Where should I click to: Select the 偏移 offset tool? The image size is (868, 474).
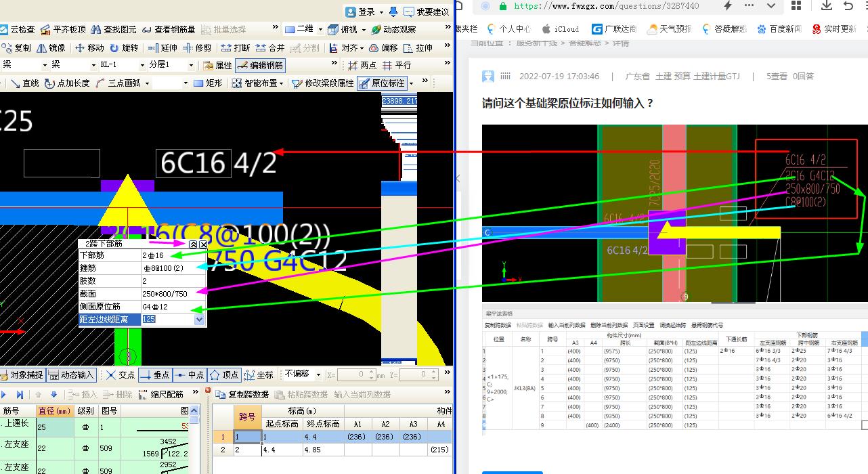(384, 48)
